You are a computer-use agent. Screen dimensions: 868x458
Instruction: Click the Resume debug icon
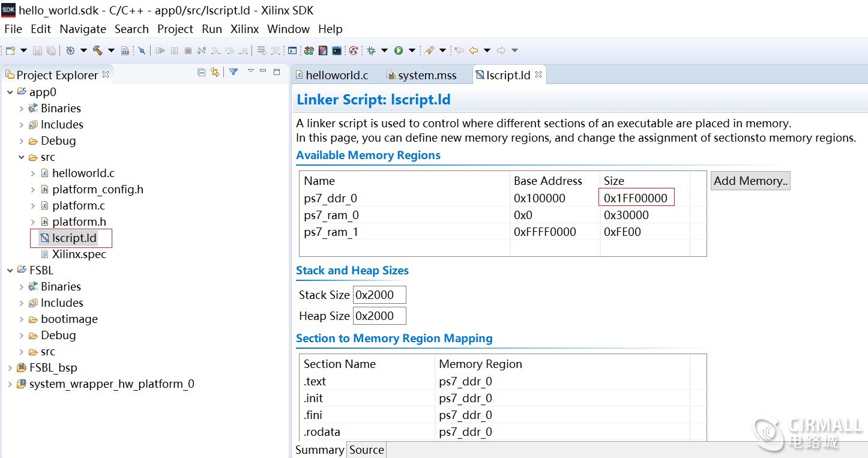[x=161, y=50]
